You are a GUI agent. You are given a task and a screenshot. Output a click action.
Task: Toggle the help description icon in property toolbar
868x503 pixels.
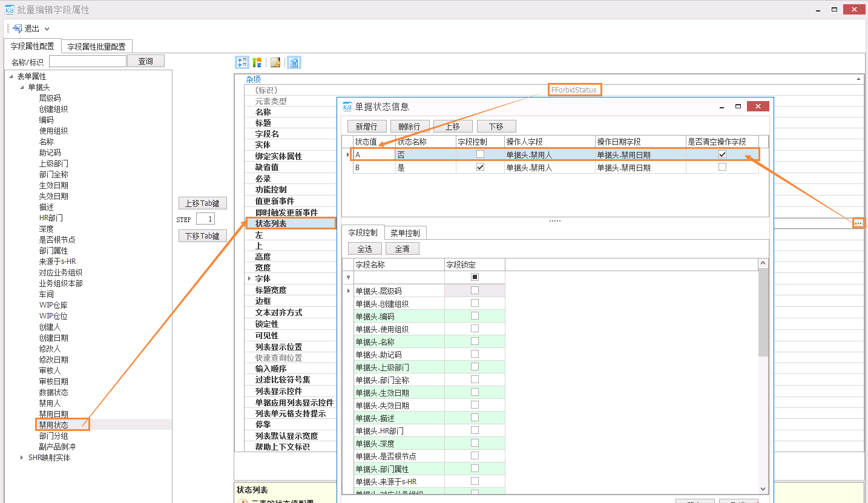coord(294,62)
